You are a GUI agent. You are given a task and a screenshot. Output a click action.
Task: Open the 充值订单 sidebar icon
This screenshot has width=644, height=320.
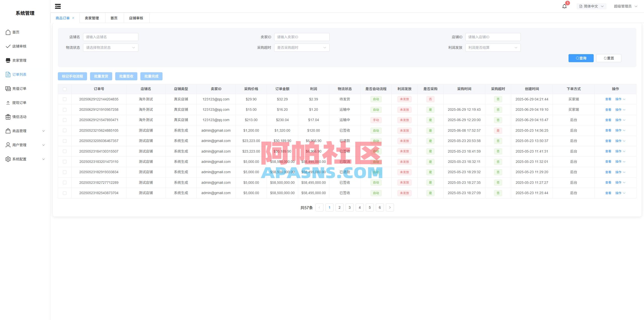(x=8, y=88)
